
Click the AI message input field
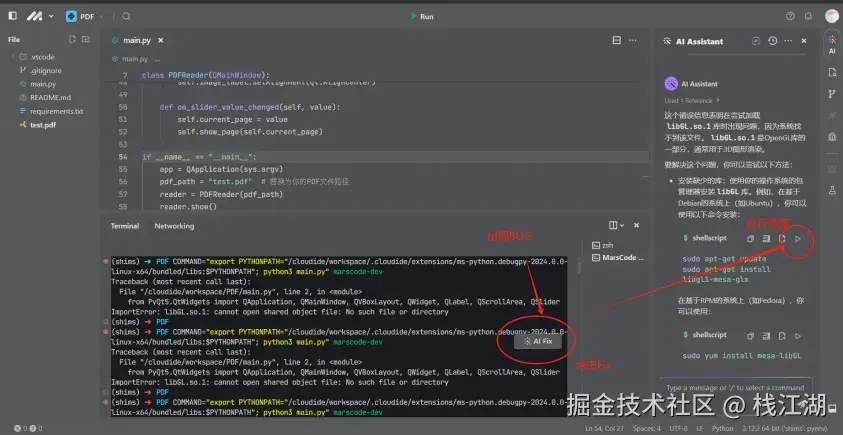pos(735,388)
